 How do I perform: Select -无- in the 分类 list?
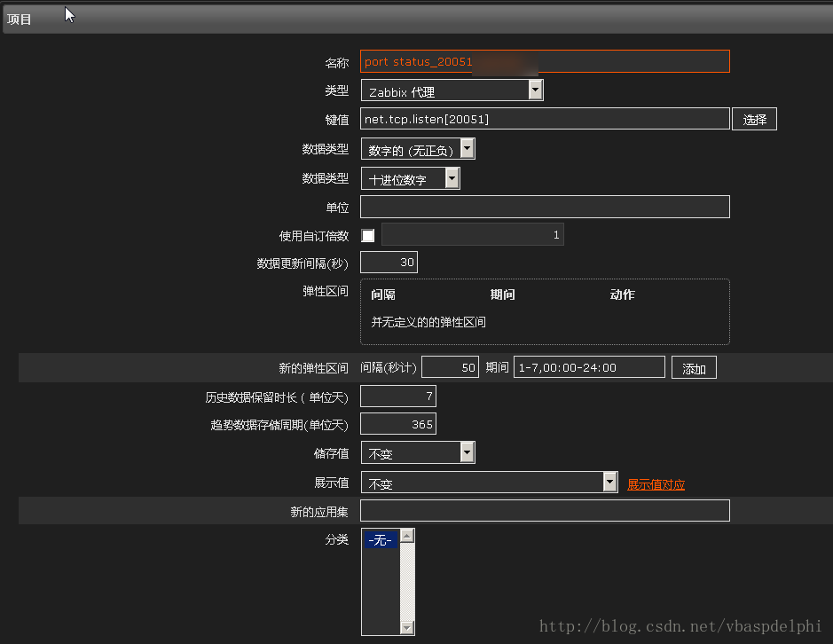tap(381, 540)
